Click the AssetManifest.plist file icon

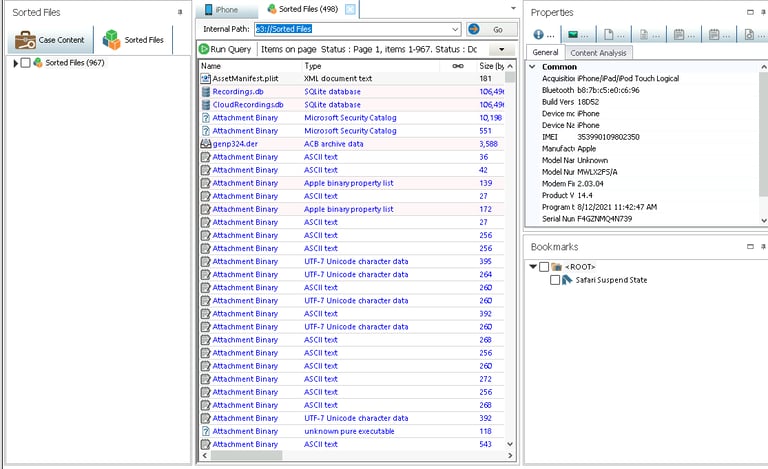pyautogui.click(x=206, y=78)
